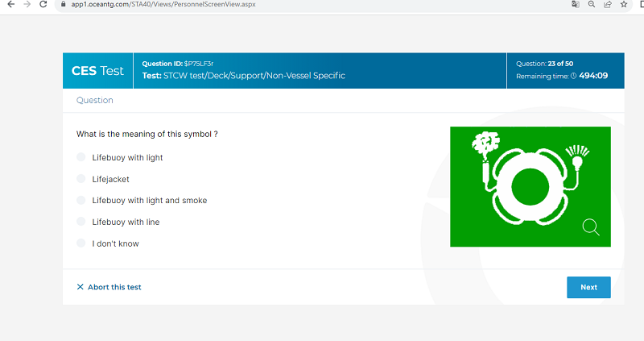Abort this test link
This screenshot has height=341, width=644.
(109, 287)
